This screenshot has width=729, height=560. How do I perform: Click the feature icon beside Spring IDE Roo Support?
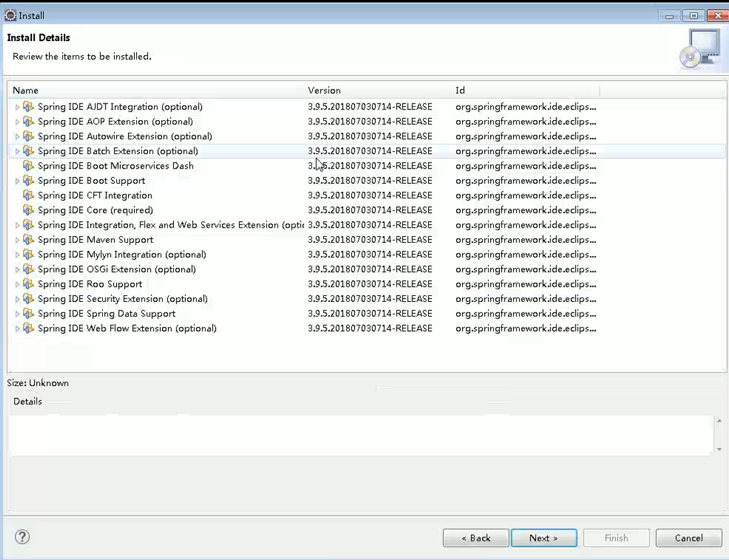pyautogui.click(x=29, y=285)
